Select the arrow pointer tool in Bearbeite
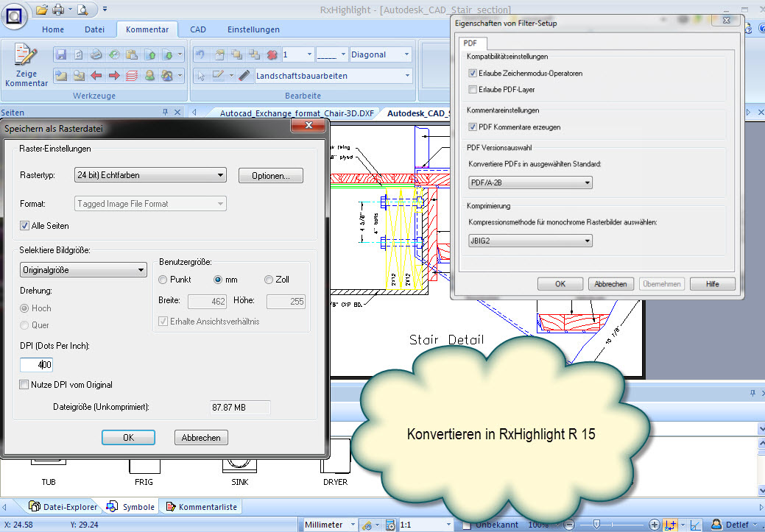765x532 pixels. tap(200, 76)
